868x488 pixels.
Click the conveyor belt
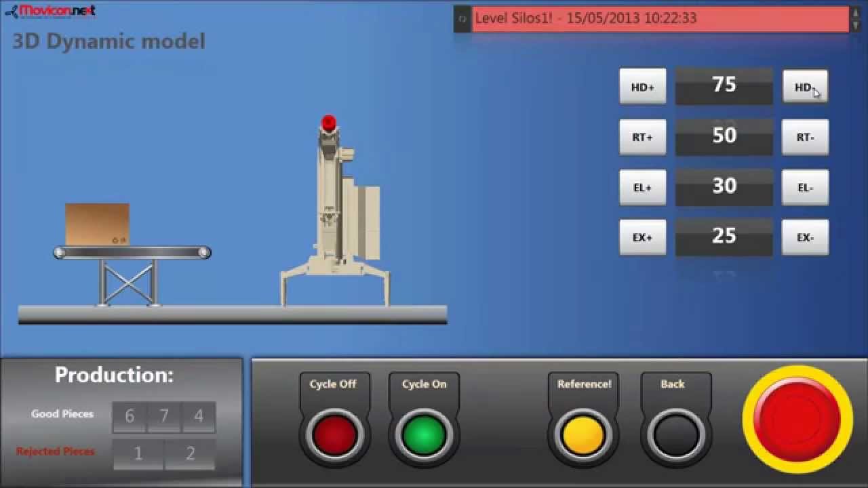coord(132,253)
